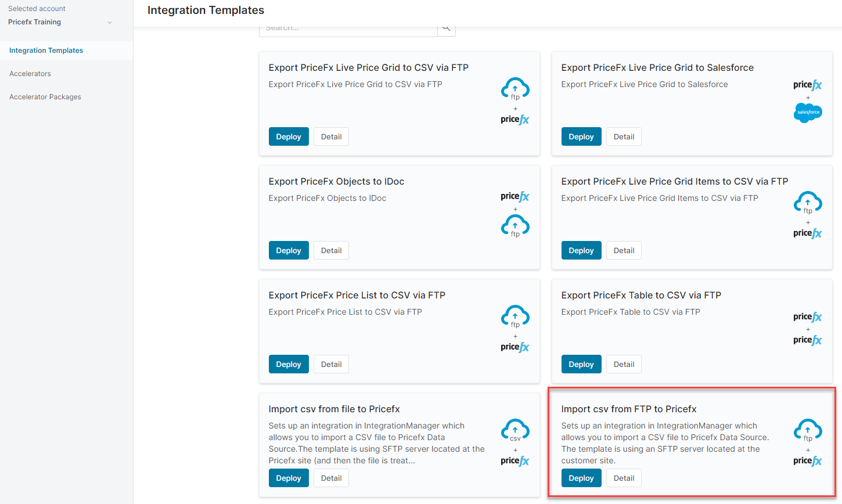842x504 pixels.
Task: Deploy Export PriceFx Price List to CSV
Action: click(289, 364)
